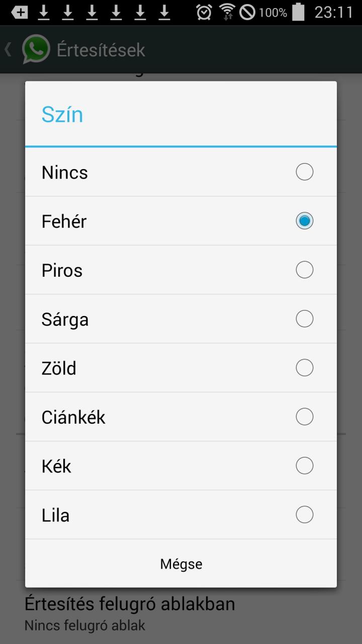Tap the 23:11 clock in status bar

click(x=334, y=12)
